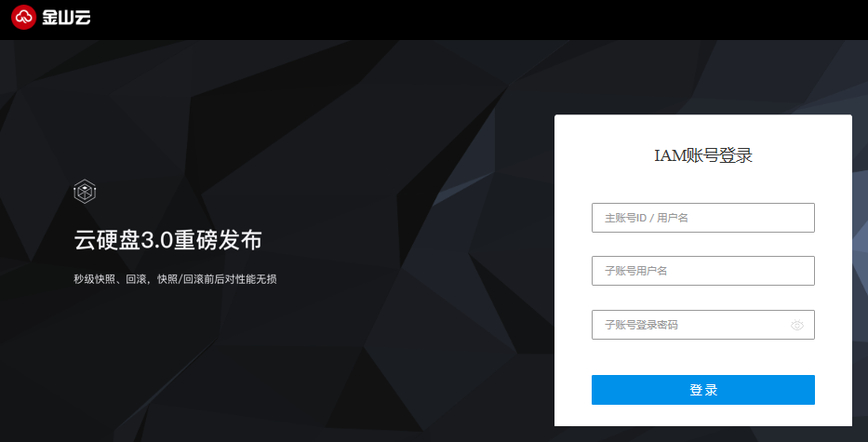Screen dimensions: 868x442
Task: Click the 用户名 placeholder in the first field
Action: tap(673, 218)
